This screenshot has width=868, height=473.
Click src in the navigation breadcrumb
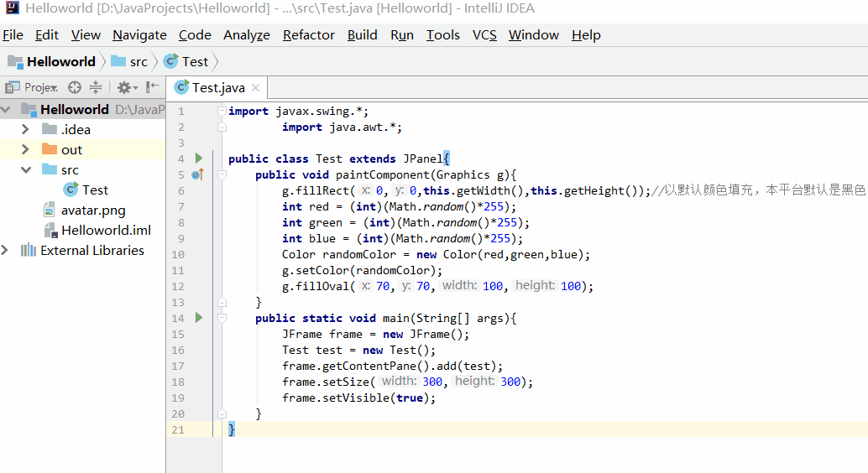(x=139, y=61)
